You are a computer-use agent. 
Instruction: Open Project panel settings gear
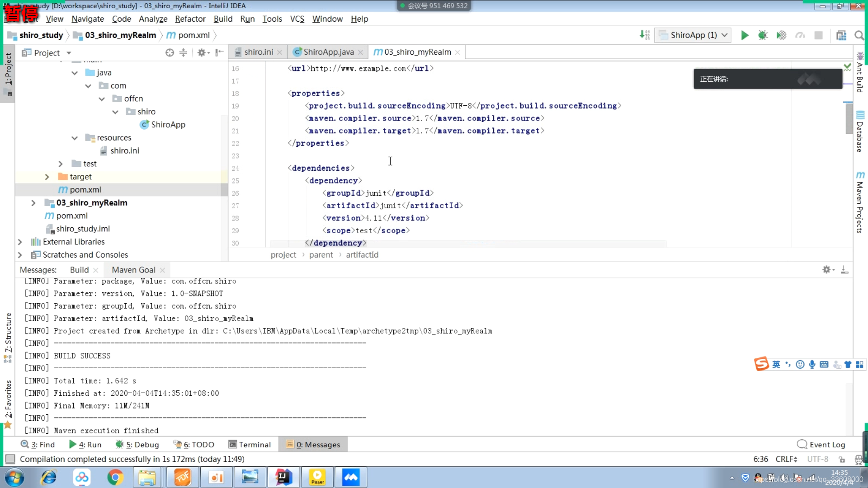coord(203,53)
